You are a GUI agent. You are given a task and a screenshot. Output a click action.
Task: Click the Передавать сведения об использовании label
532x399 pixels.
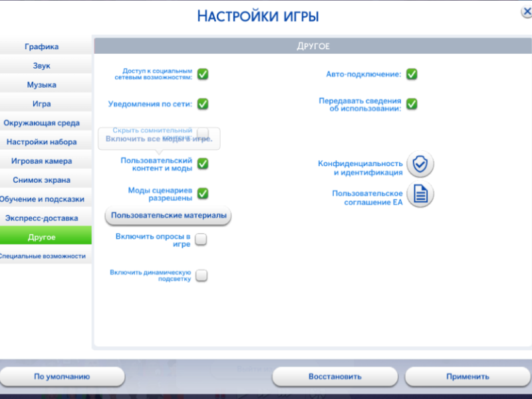(360, 104)
